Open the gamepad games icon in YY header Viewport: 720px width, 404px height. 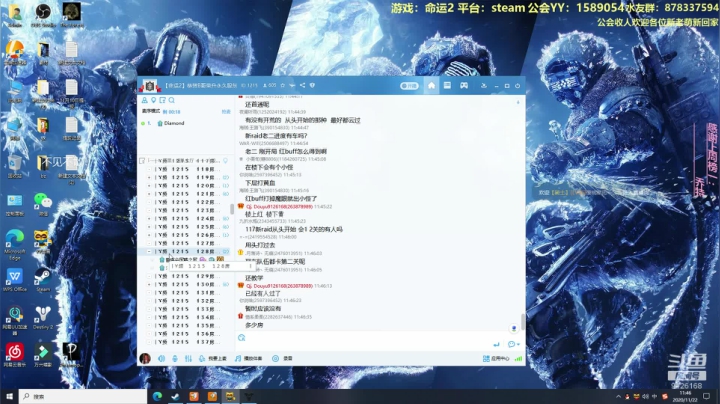click(464, 85)
